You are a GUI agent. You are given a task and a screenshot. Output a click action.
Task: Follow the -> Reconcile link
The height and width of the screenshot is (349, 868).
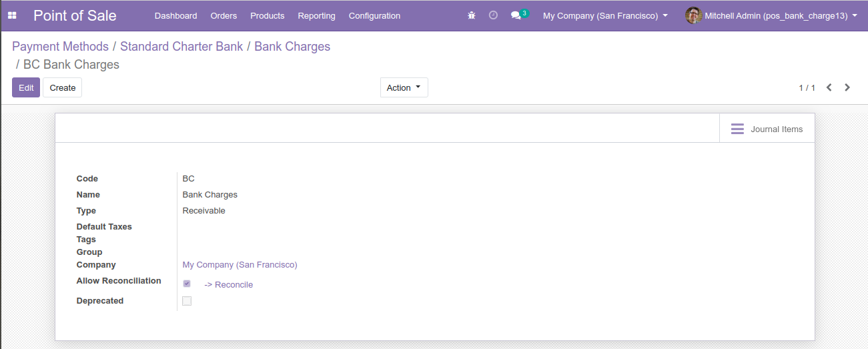(228, 285)
